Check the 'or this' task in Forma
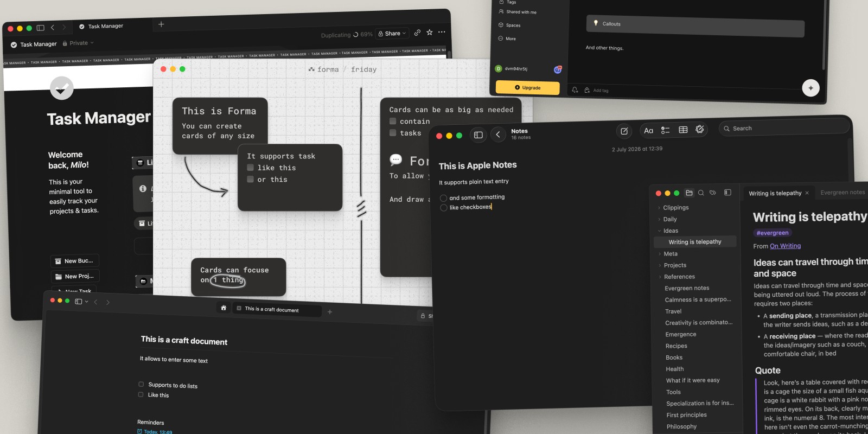Image resolution: width=868 pixels, height=434 pixels. (251, 179)
